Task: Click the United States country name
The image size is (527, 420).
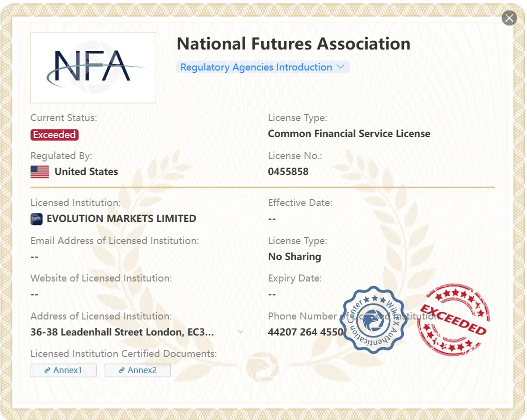Action: (x=87, y=171)
